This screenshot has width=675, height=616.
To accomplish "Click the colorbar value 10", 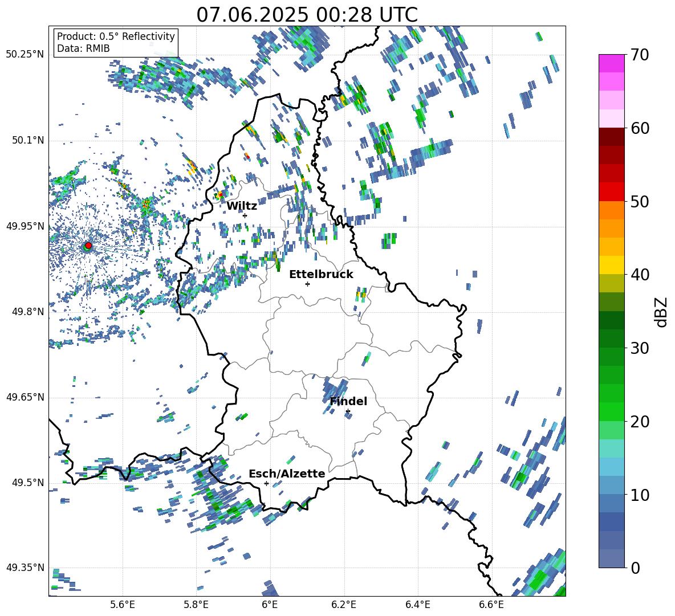I will [x=640, y=495].
